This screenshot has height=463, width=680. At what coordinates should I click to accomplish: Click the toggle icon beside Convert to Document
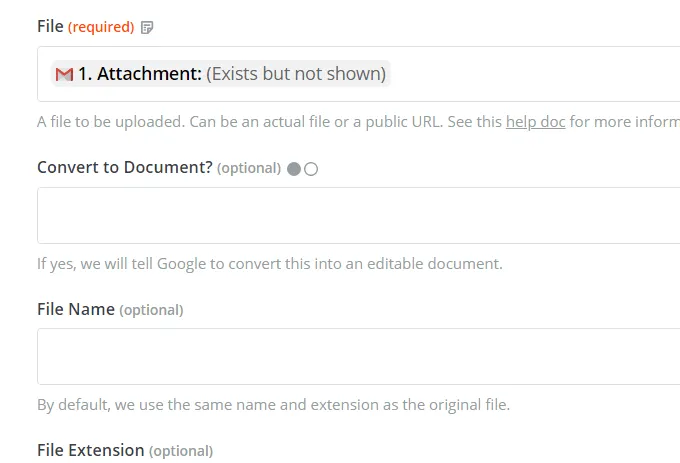pyautogui.click(x=302, y=169)
